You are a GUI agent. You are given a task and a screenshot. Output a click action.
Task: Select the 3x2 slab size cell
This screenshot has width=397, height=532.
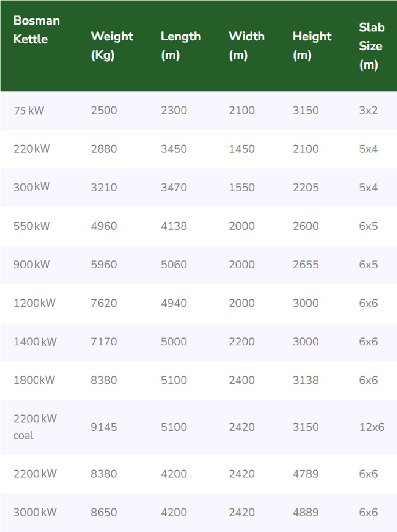click(368, 110)
